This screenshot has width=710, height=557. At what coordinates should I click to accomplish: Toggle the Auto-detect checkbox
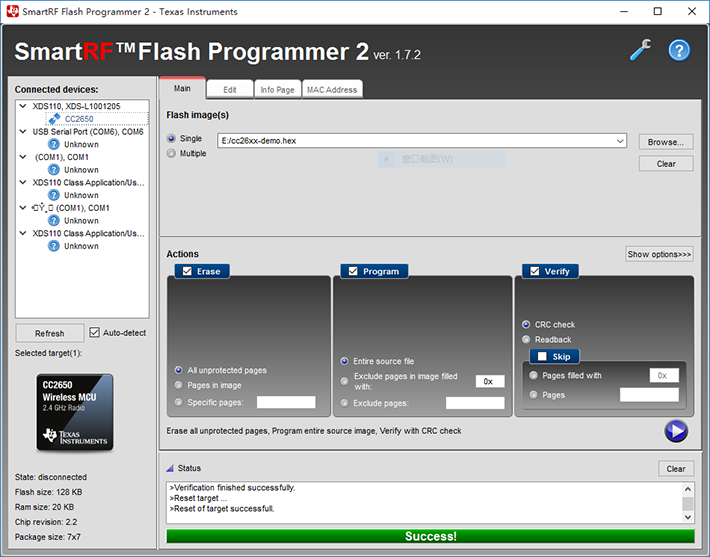94,332
